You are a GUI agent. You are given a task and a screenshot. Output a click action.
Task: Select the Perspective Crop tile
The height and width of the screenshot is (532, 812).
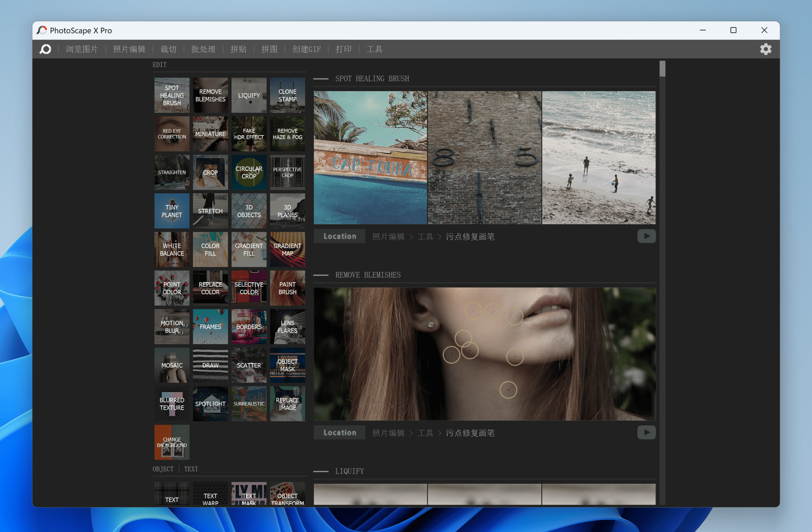(x=287, y=172)
